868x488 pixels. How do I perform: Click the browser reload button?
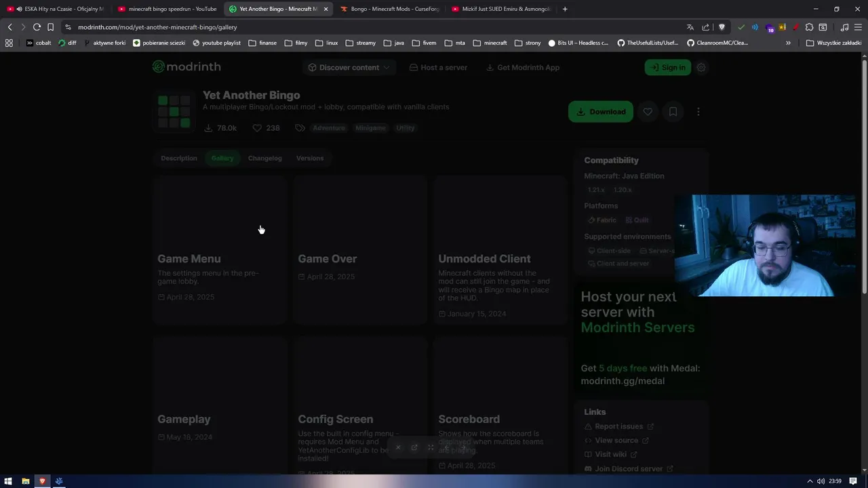click(37, 27)
